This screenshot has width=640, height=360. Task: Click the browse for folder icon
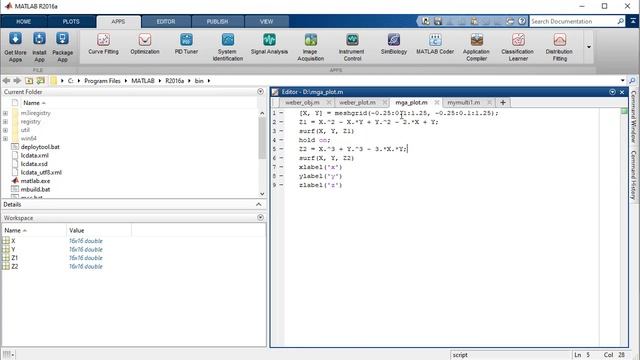tap(40, 80)
